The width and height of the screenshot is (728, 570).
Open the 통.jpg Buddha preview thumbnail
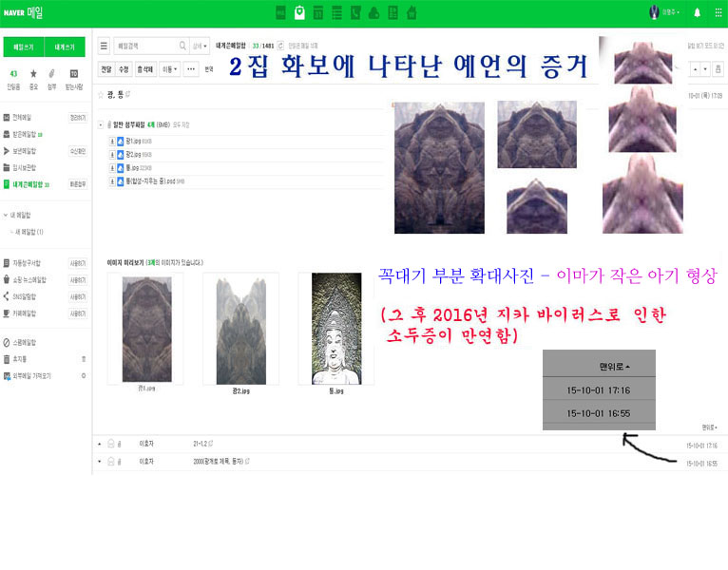point(336,329)
